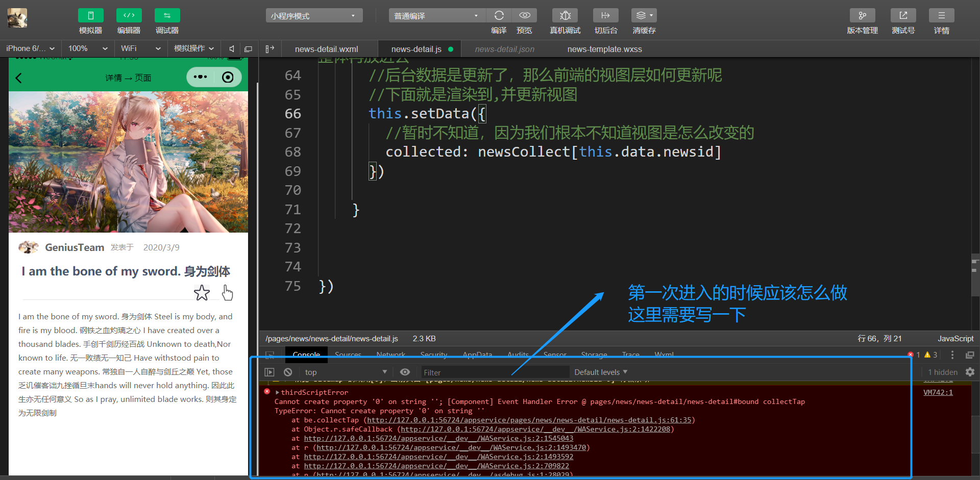
Task: Toggle the 模拟器 simulator panel
Action: [91, 15]
